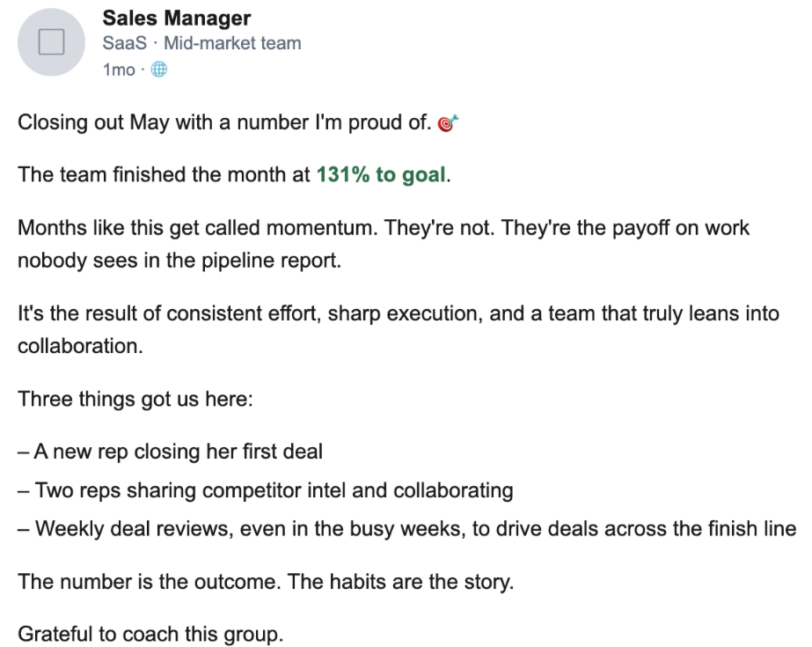This screenshot has height=647, width=812.
Task: Select the Two reps sharing competitor intel bullet
Action: pos(266,490)
